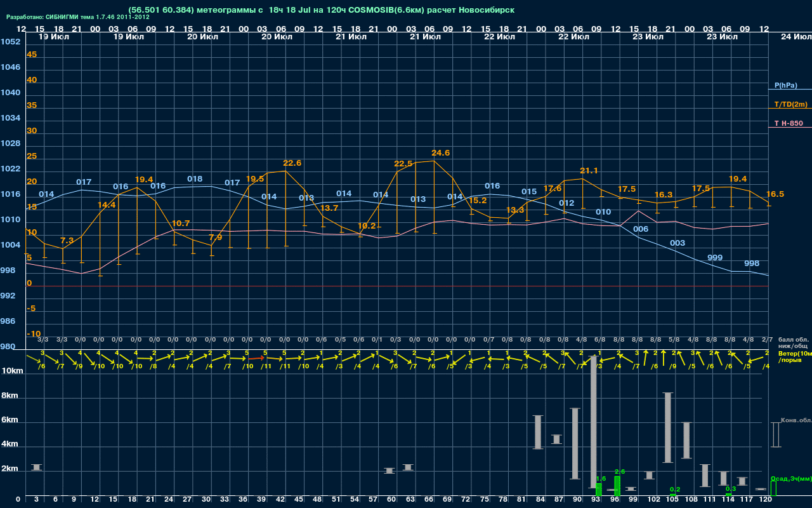Click the 21.1 temperature label
Screen dimensions: 812x508
coord(590,171)
